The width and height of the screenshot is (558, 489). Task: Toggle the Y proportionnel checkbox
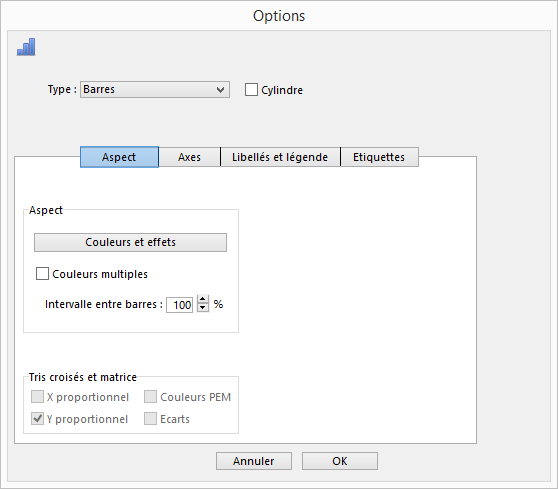(x=37, y=419)
